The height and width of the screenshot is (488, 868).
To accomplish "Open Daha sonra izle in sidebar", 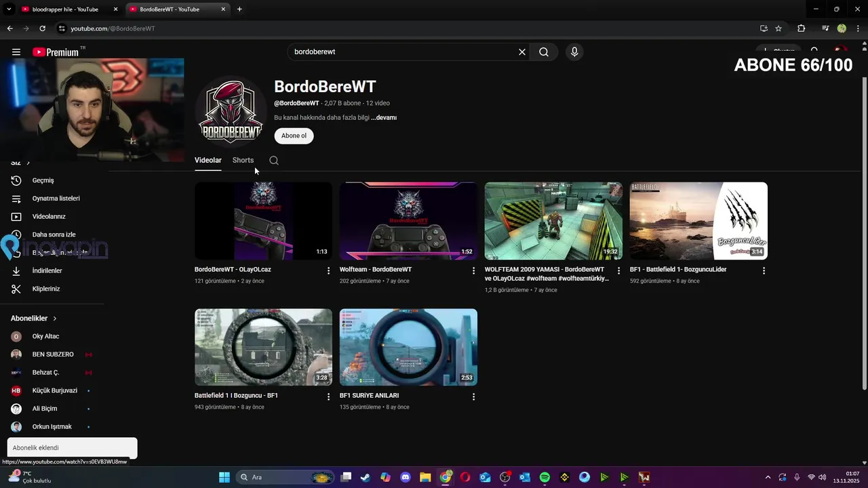I will pyautogui.click(x=52, y=235).
